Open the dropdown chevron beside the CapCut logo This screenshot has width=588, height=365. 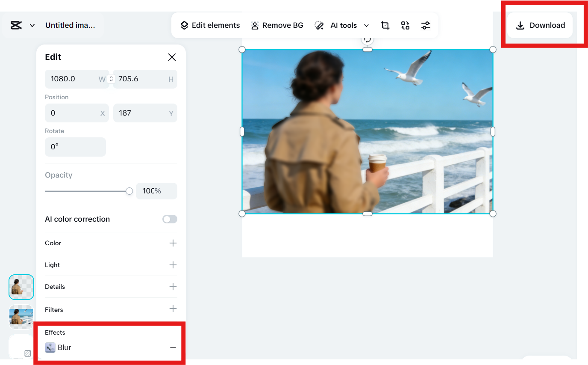pos(32,26)
